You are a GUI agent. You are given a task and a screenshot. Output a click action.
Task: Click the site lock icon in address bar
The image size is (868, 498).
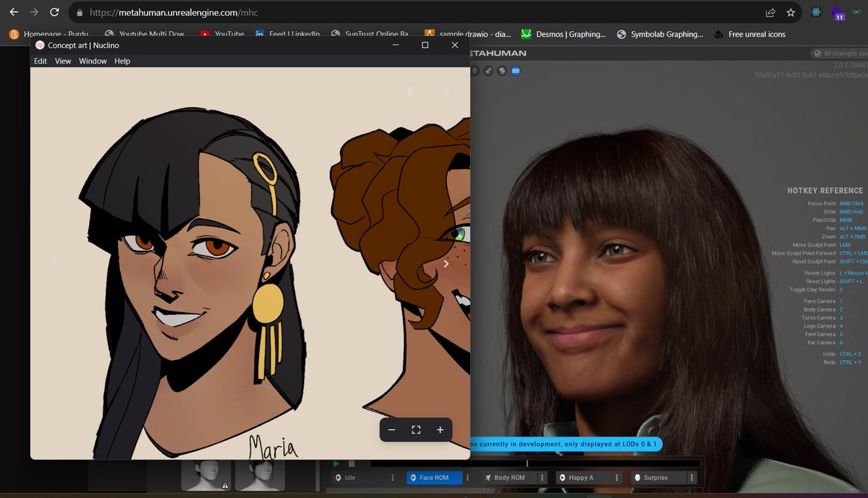click(79, 13)
